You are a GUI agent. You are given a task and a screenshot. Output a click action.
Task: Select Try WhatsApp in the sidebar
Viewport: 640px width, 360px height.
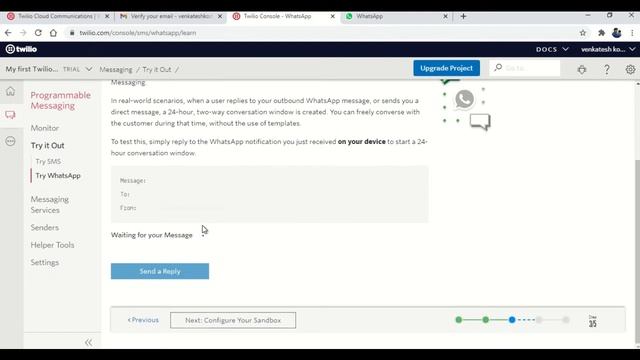58,176
